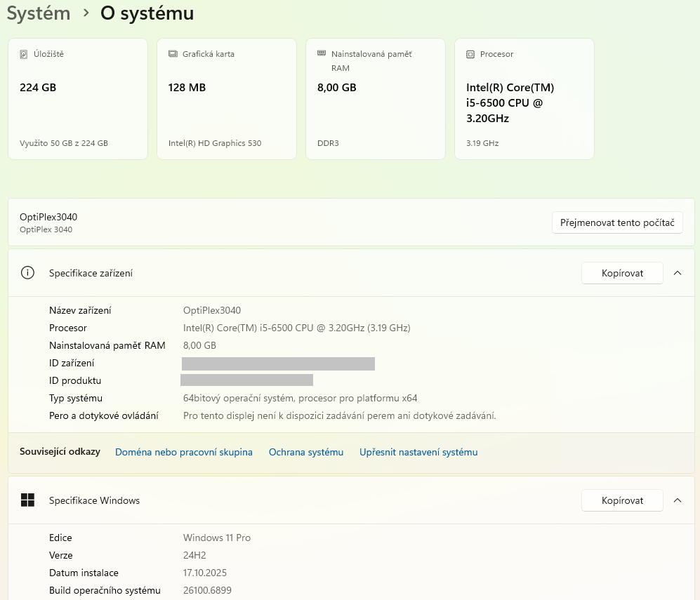Select the Intel HD Graphics 530 card
Image resolution: width=700 pixels, height=600 pixels.
click(x=226, y=99)
